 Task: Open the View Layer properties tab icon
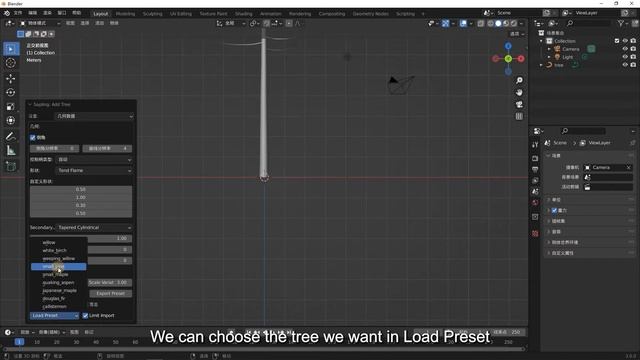[535, 180]
